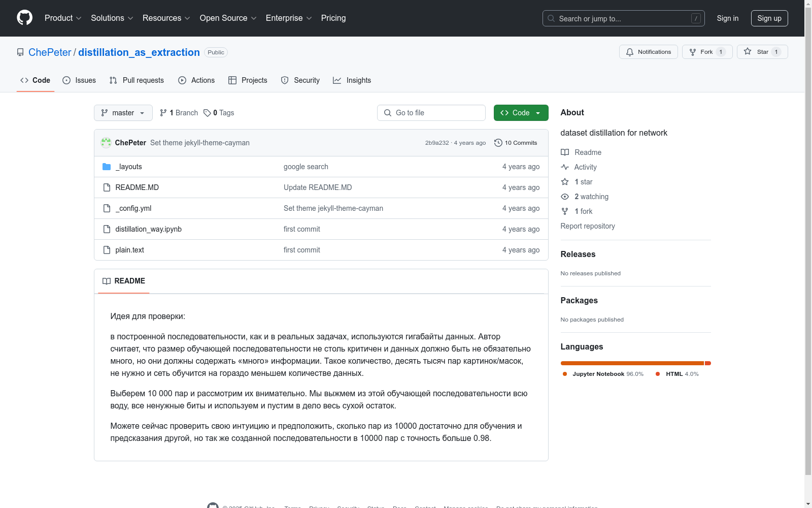Screen dimensions: 812x508
Task: Click the Jupyter Notebook language link
Action: 603,374
